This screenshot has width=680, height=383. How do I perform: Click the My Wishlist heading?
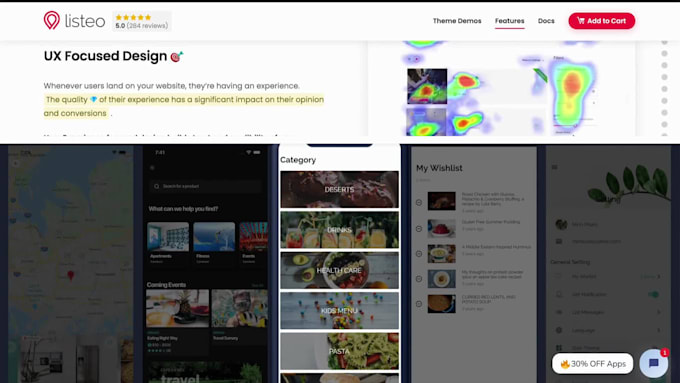[439, 168]
